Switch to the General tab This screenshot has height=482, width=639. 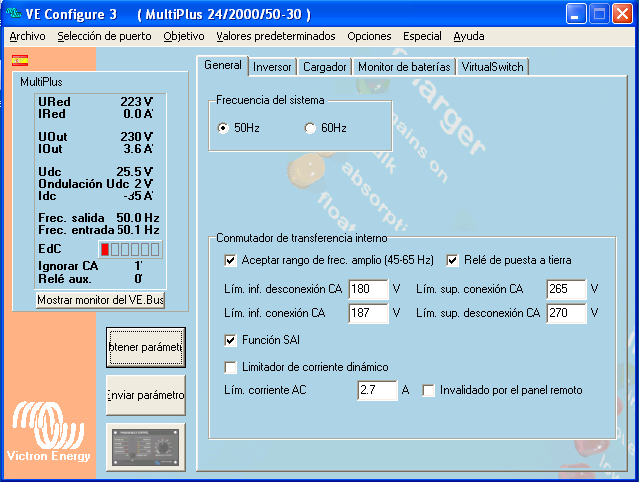tap(223, 65)
